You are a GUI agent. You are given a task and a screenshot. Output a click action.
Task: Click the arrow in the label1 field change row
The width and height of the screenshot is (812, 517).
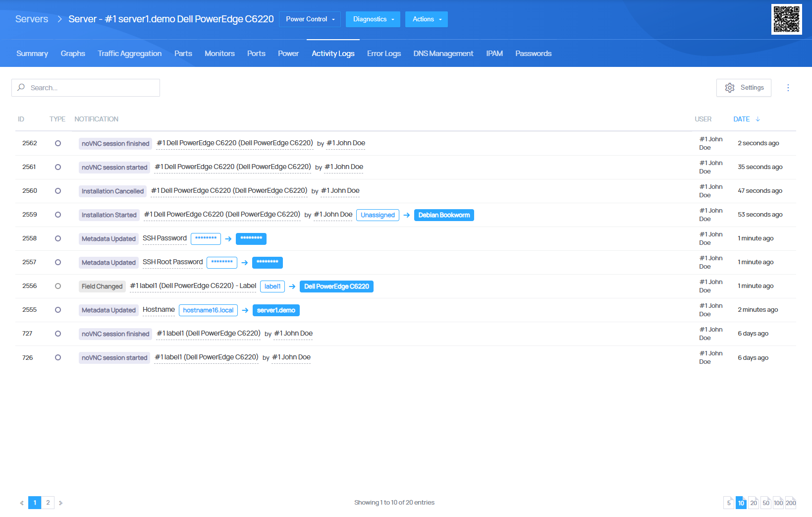point(292,287)
